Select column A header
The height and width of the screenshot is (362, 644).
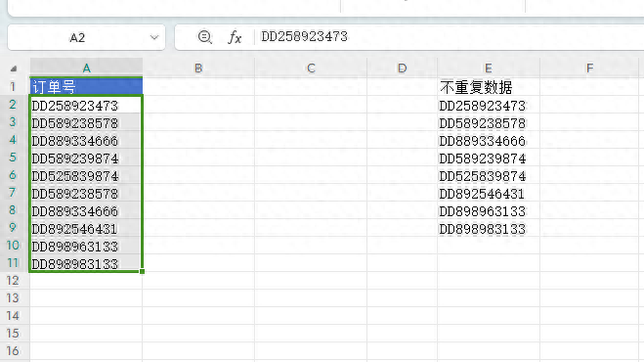click(86, 68)
